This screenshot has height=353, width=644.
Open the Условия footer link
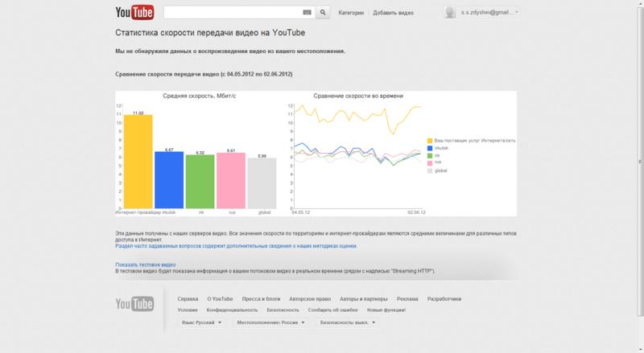click(x=188, y=310)
